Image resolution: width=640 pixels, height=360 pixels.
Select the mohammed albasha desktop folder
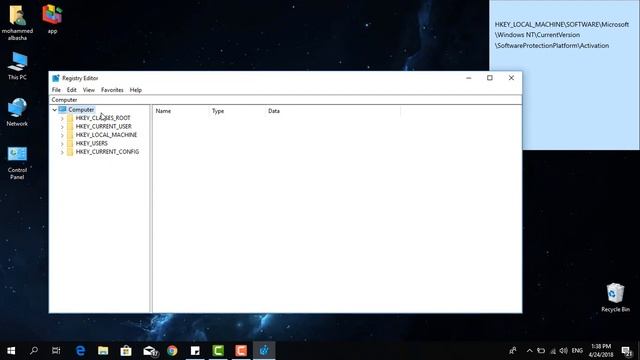(17, 22)
